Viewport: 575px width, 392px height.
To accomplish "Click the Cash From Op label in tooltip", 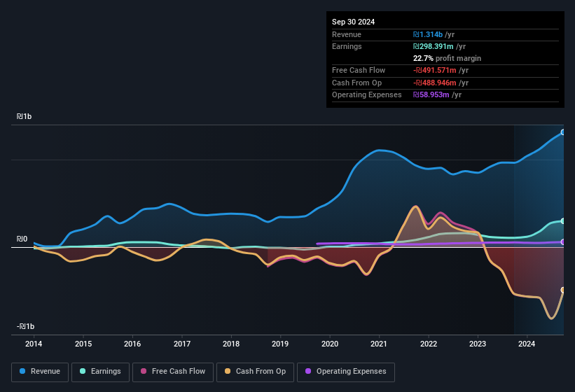I will click(356, 83).
